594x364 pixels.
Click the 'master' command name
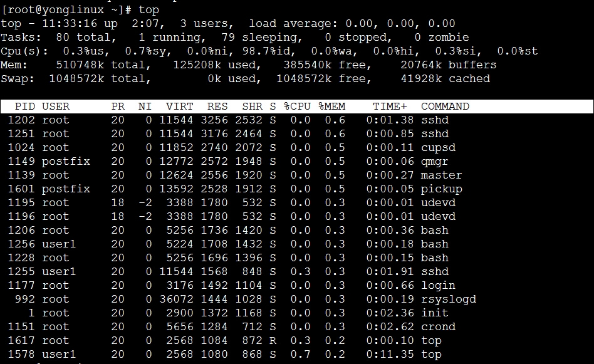coord(442,175)
